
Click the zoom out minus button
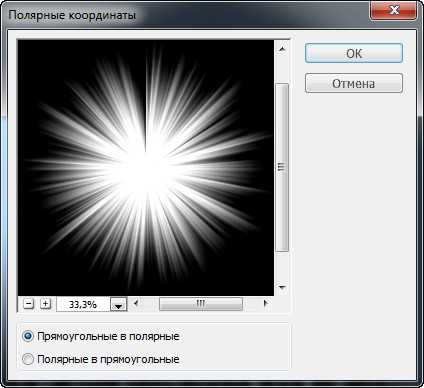point(29,304)
